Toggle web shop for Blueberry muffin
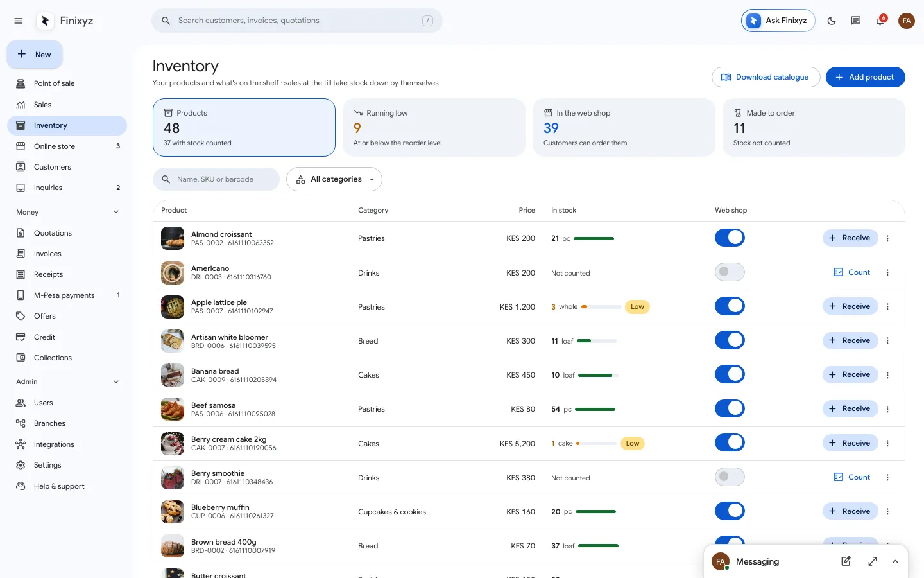This screenshot has width=924, height=578. pyautogui.click(x=730, y=511)
